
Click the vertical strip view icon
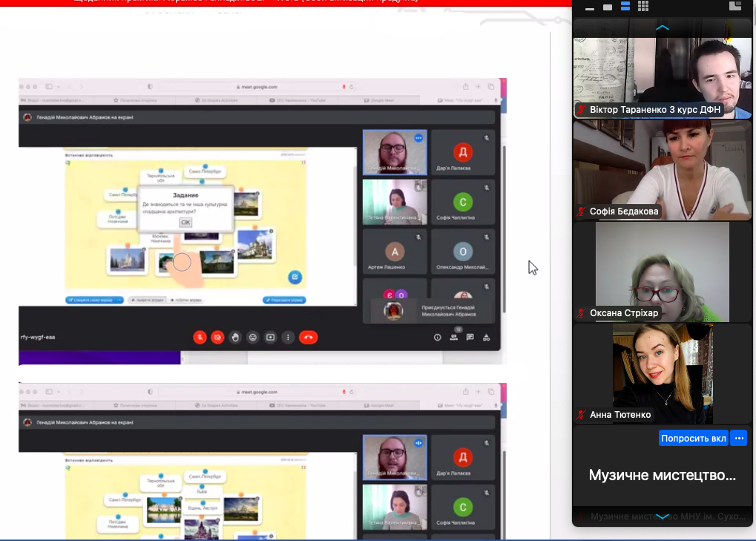point(625,7)
